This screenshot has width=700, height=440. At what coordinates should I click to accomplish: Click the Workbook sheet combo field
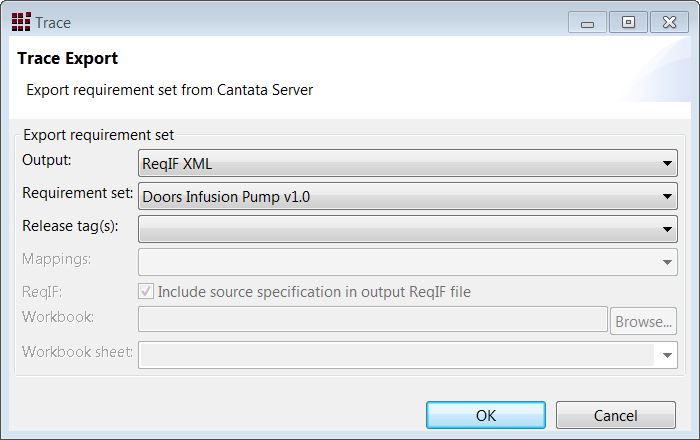tap(408, 355)
